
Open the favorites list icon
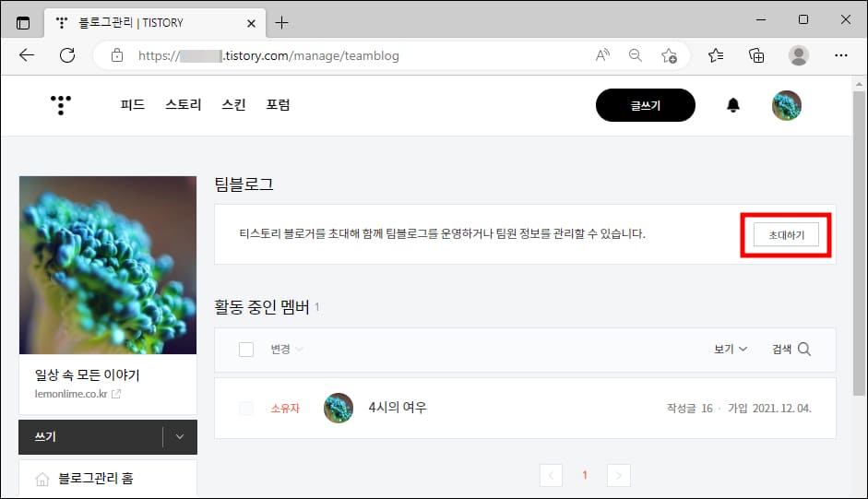coord(716,54)
